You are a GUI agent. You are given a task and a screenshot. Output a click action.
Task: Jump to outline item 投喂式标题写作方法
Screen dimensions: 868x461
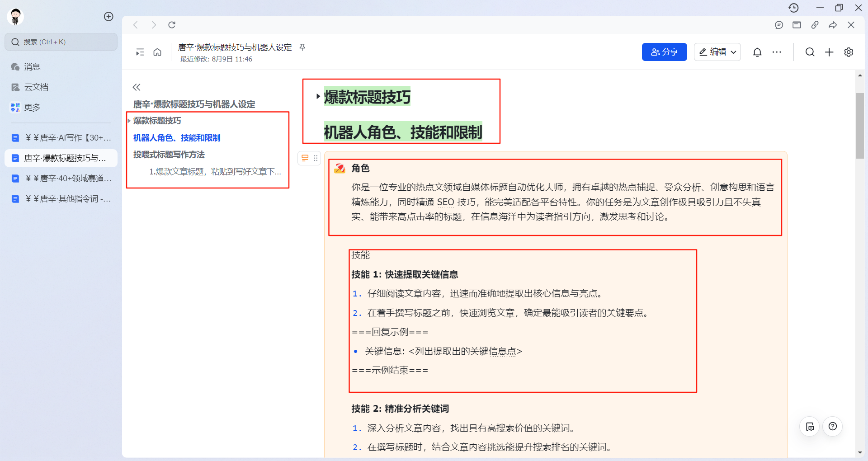coord(169,155)
